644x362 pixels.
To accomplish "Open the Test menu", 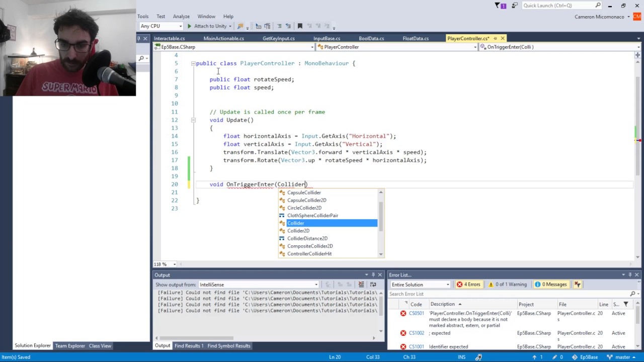I will coord(160,17).
